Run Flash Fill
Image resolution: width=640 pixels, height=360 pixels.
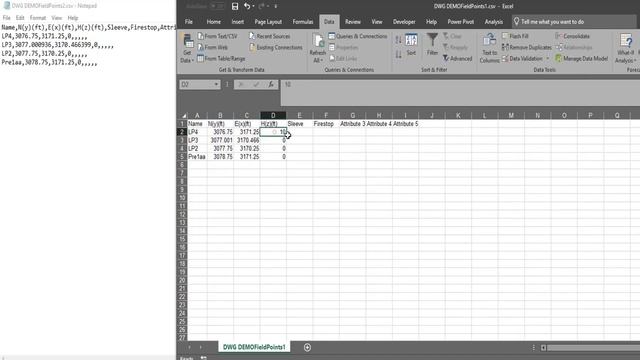click(515, 36)
